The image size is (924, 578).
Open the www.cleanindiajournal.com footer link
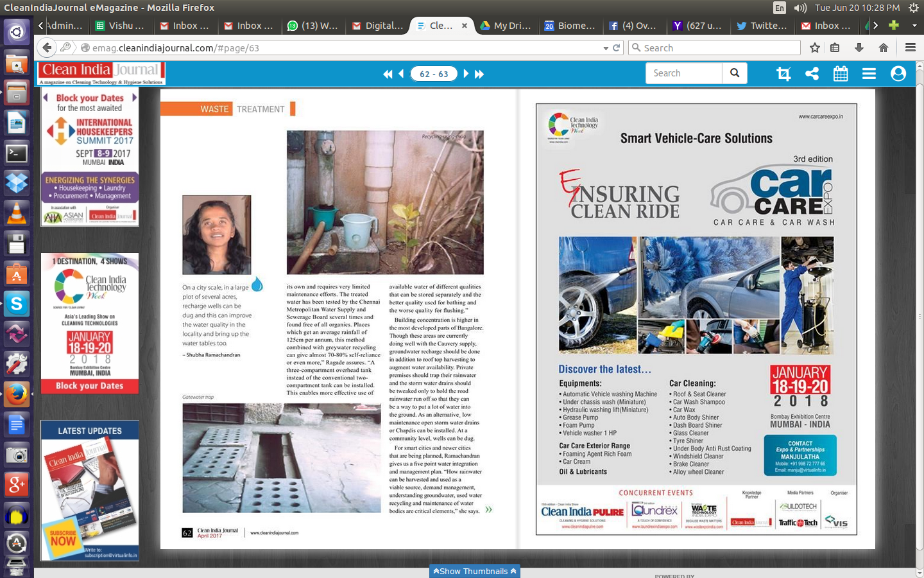pyautogui.click(x=274, y=533)
